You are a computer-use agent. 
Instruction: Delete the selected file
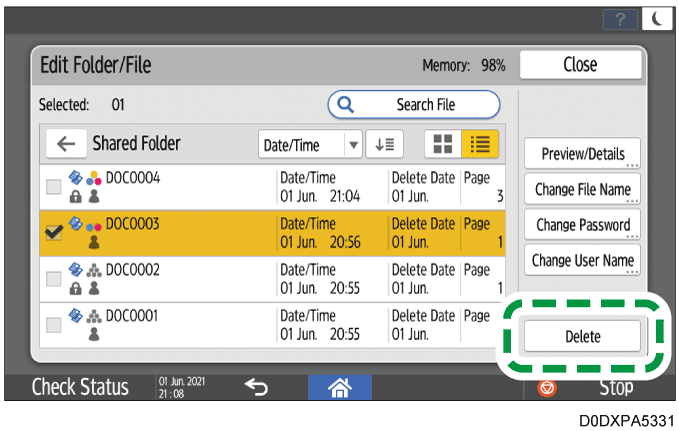[x=582, y=336]
